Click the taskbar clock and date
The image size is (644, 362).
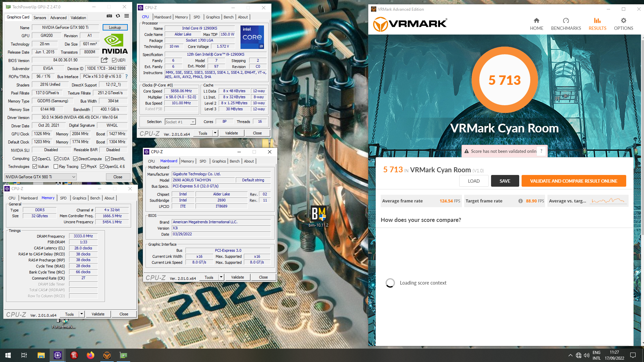tap(614, 355)
